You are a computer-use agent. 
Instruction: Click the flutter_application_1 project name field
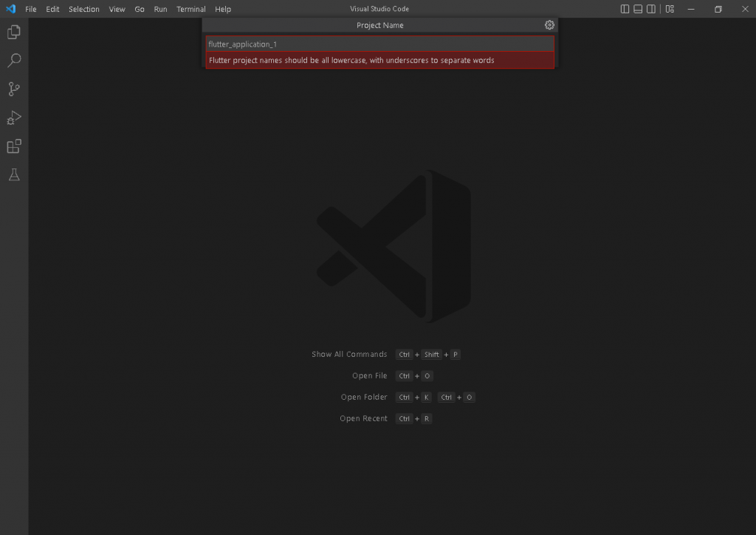[x=380, y=44]
